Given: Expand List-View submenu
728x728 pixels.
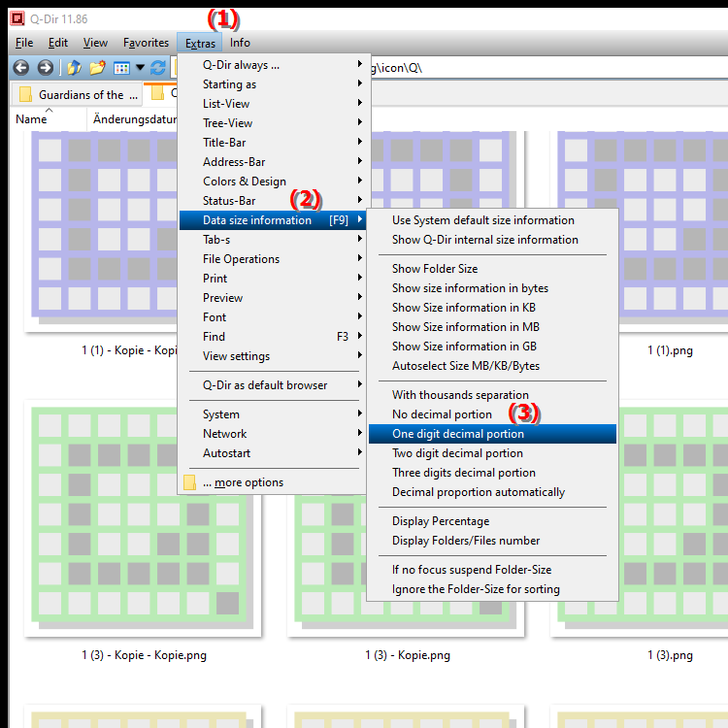Looking at the screenshot, I should click(x=273, y=104).
